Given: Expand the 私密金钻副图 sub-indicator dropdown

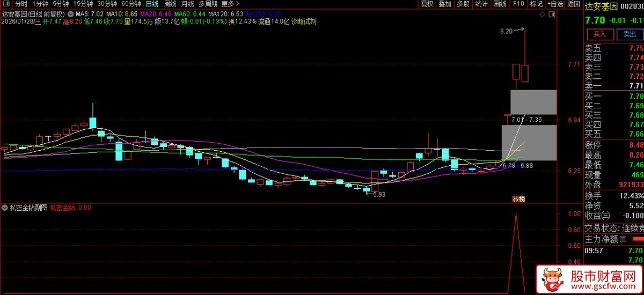Looking at the screenshot, I should coord(5,207).
